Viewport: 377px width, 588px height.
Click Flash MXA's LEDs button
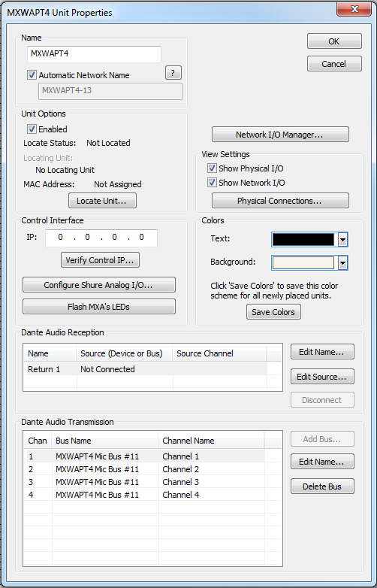pyautogui.click(x=99, y=306)
